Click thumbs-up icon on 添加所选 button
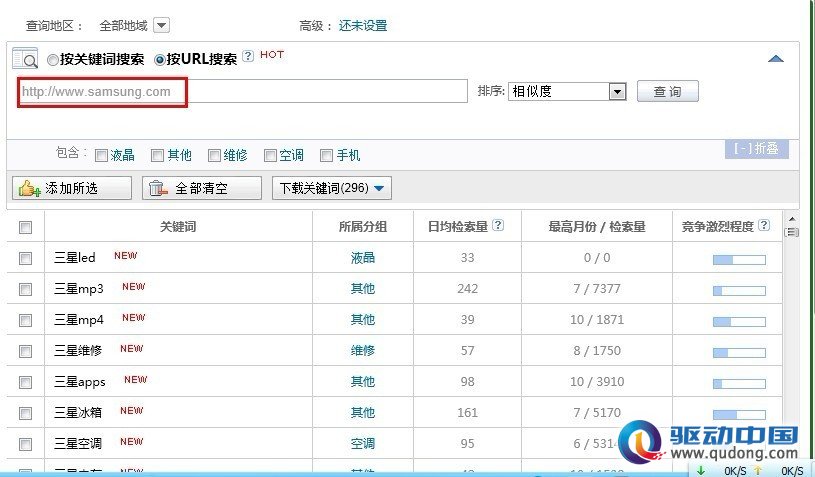Viewport: 815px width, 477px height. (29, 188)
